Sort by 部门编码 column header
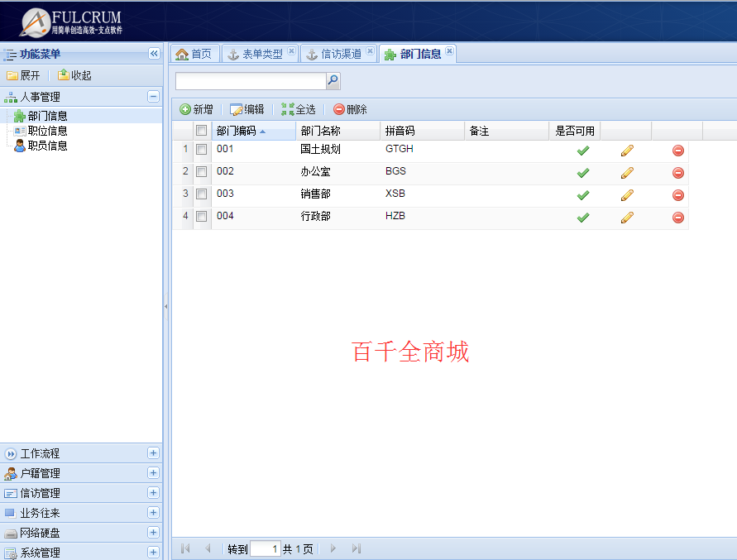737x560 pixels. (253, 131)
